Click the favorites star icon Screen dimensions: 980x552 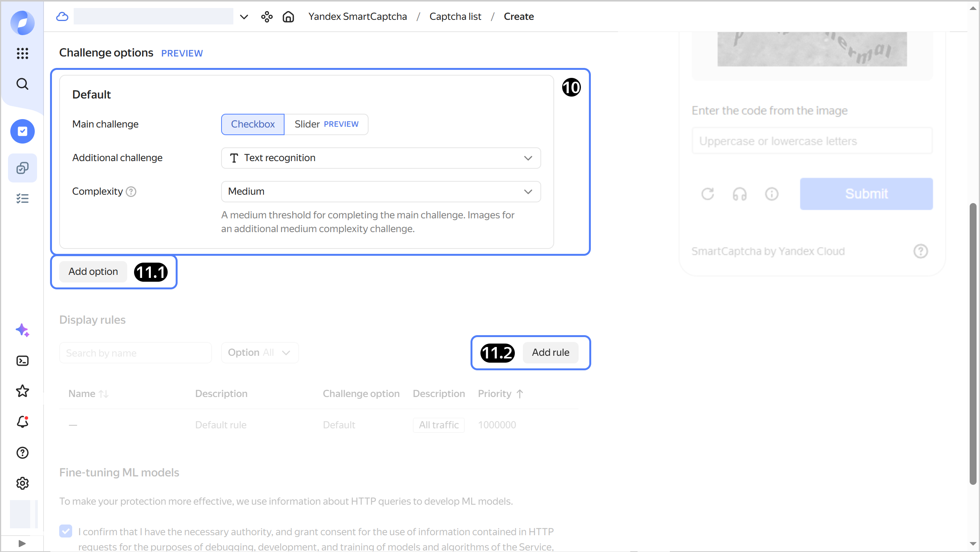[x=23, y=391]
